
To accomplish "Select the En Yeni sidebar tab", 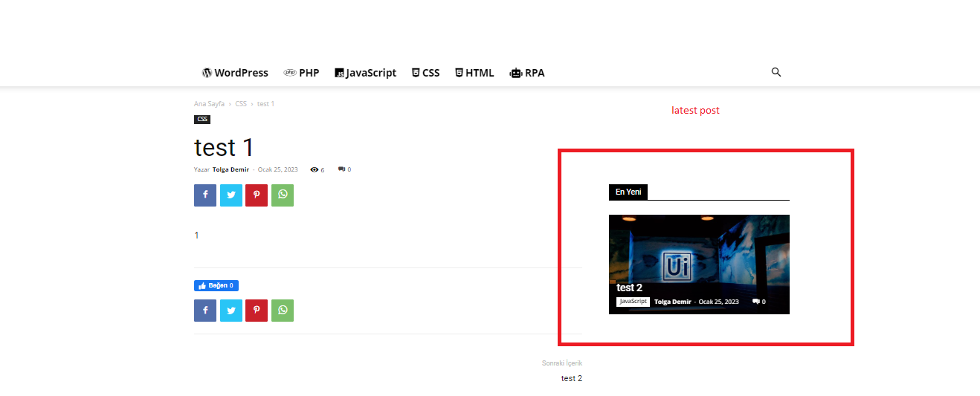I will [x=628, y=192].
